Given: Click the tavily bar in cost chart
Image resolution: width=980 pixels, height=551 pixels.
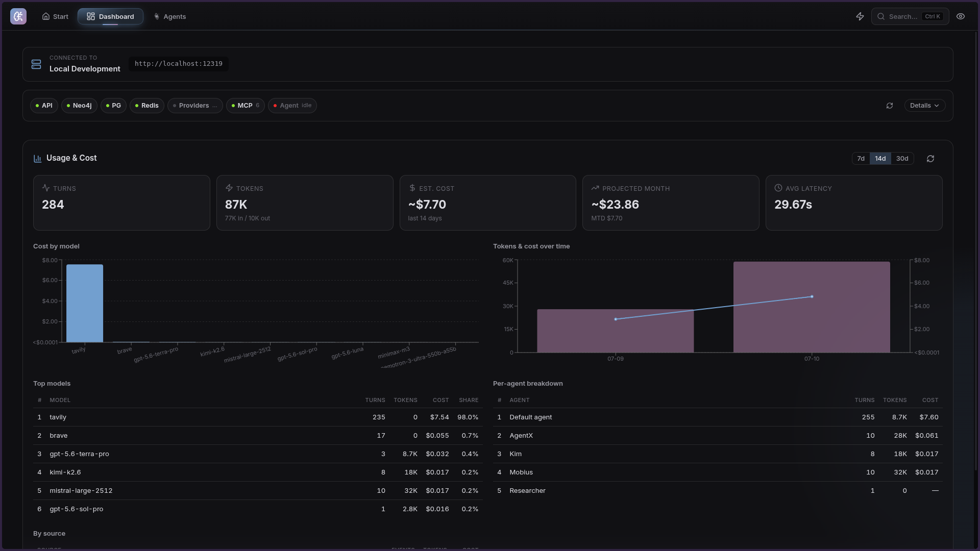Looking at the screenshot, I should (x=85, y=303).
